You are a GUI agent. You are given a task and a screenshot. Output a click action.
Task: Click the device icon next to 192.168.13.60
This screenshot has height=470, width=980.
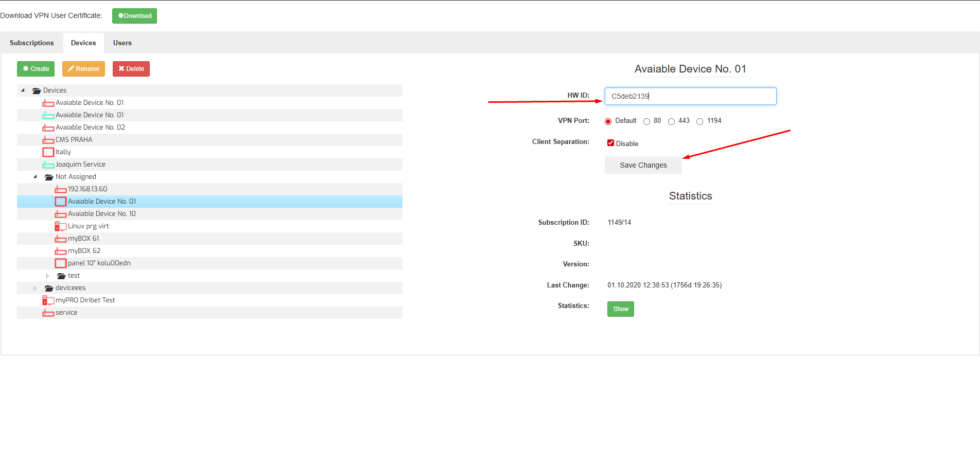tap(60, 189)
